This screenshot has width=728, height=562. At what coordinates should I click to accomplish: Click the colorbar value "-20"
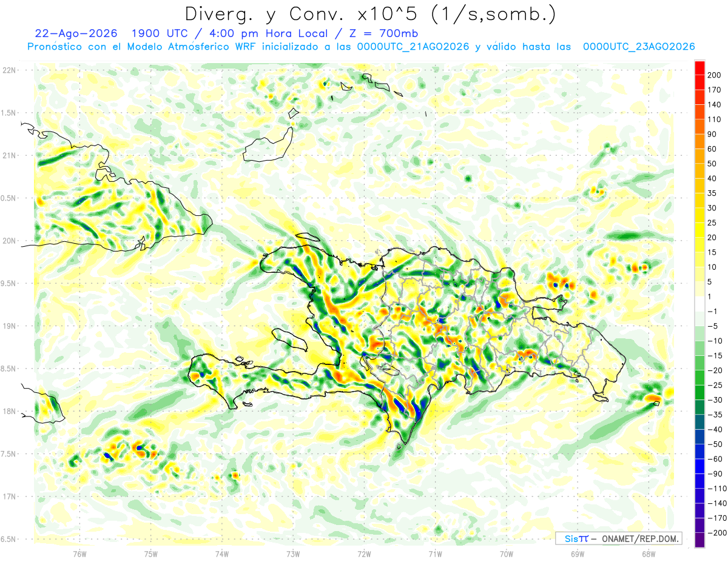click(715, 370)
